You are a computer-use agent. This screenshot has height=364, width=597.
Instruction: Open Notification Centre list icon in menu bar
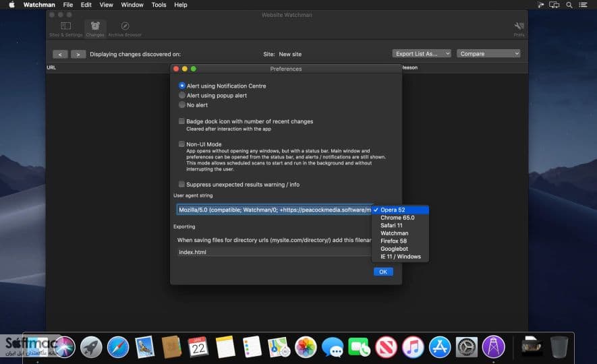pyautogui.click(x=583, y=5)
